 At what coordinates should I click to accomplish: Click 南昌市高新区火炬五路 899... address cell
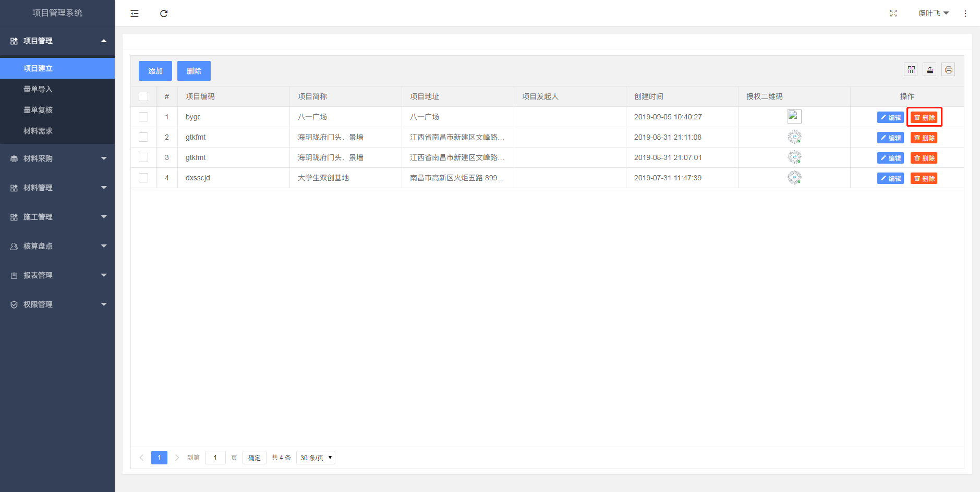(457, 178)
